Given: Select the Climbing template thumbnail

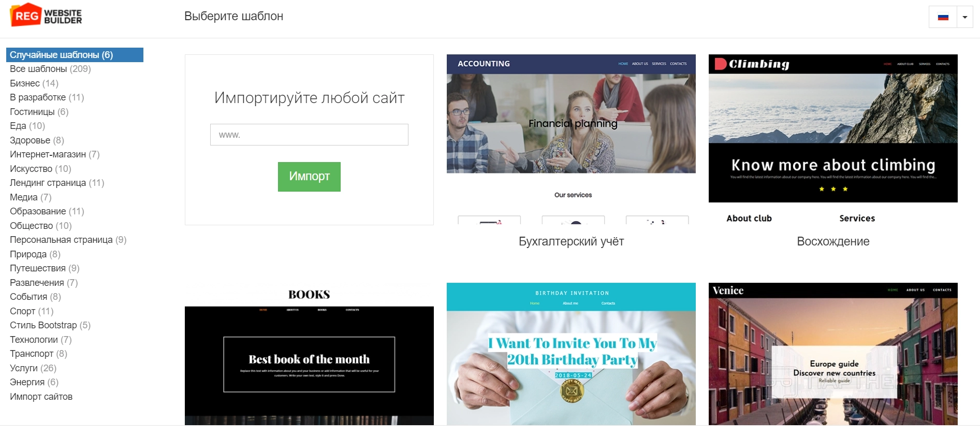Looking at the screenshot, I should pyautogui.click(x=833, y=139).
